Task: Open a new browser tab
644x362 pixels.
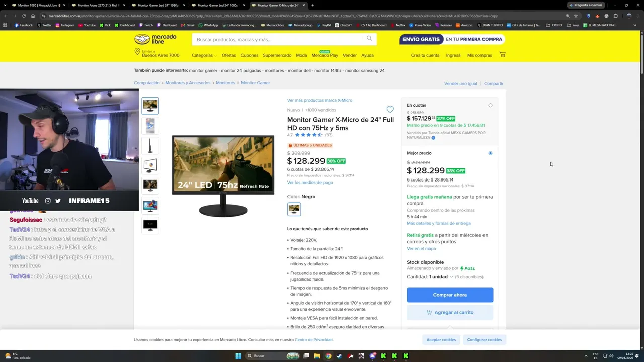Action: 313,5
